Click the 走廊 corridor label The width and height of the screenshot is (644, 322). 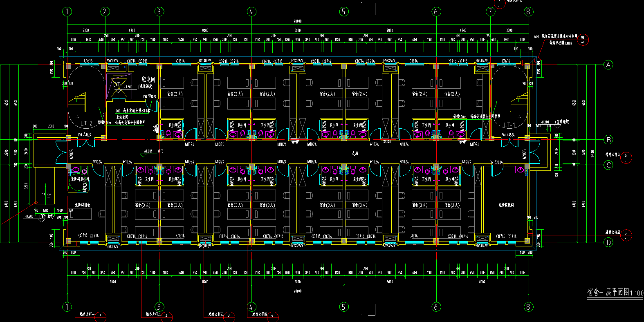(355, 153)
